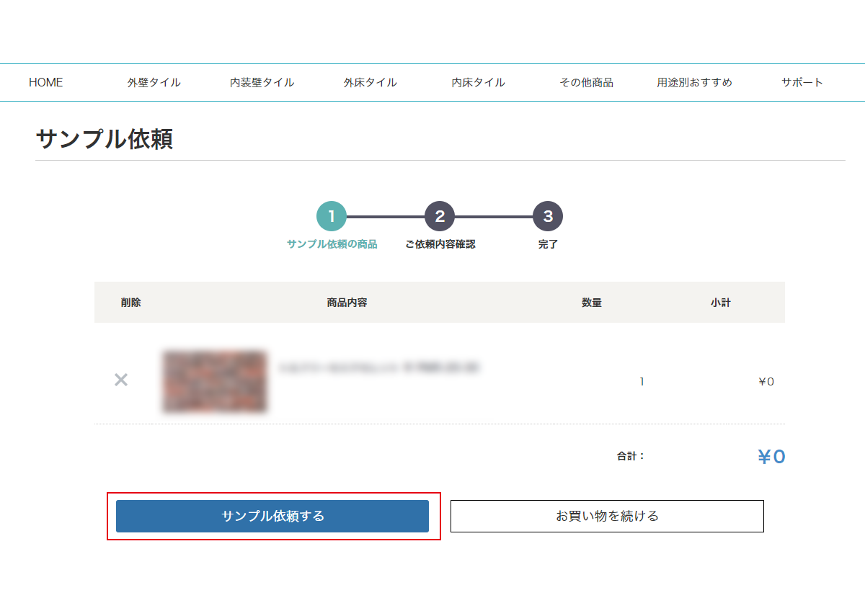
Task: Select step 2 circle in progress indicator
Action: click(440, 216)
